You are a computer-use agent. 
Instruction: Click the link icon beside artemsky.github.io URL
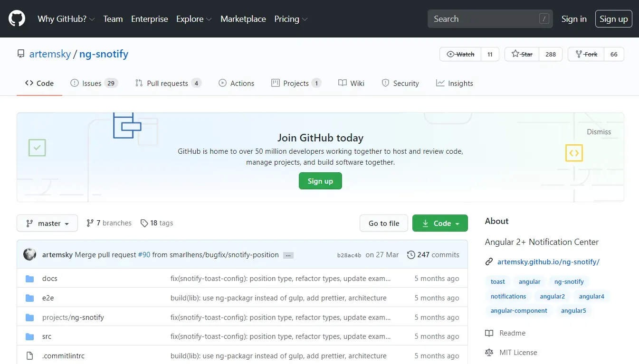[489, 262]
